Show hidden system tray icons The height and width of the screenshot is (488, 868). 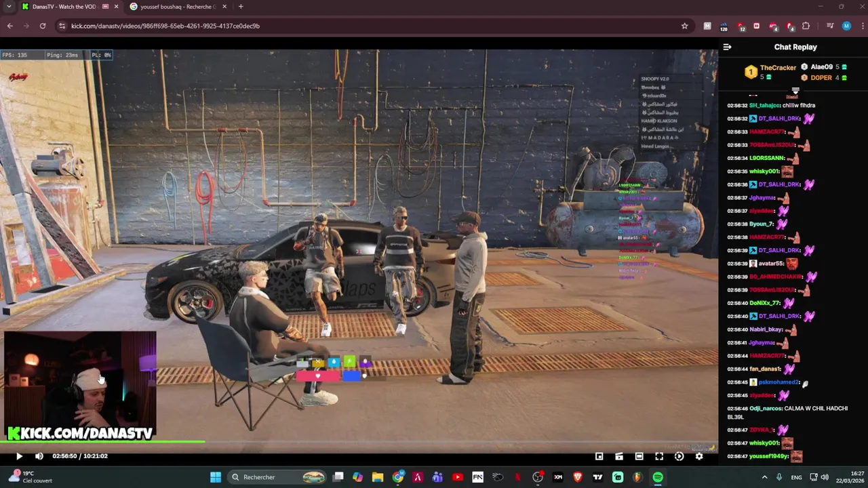pyautogui.click(x=764, y=477)
